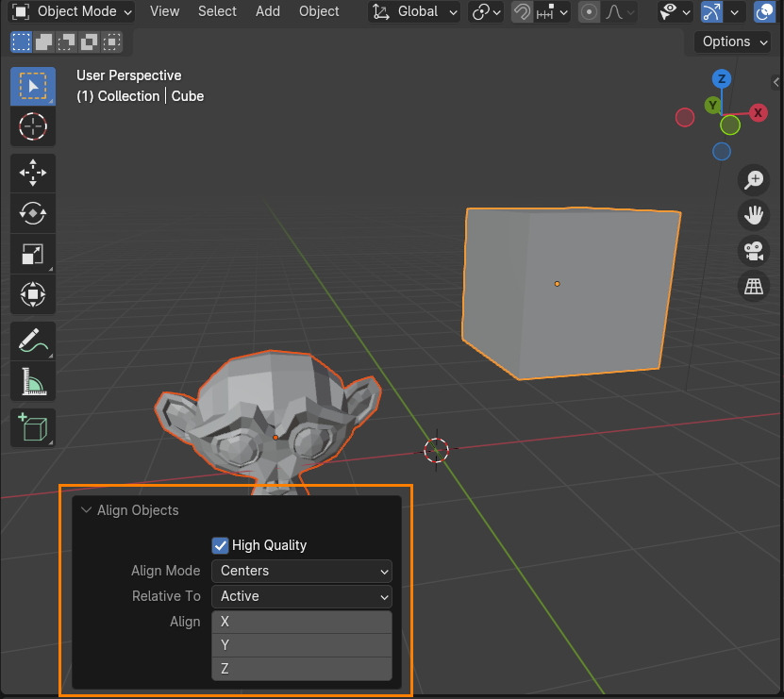The image size is (784, 699).
Task: Open the proportional editing falloff dropdown
Action: point(619,12)
